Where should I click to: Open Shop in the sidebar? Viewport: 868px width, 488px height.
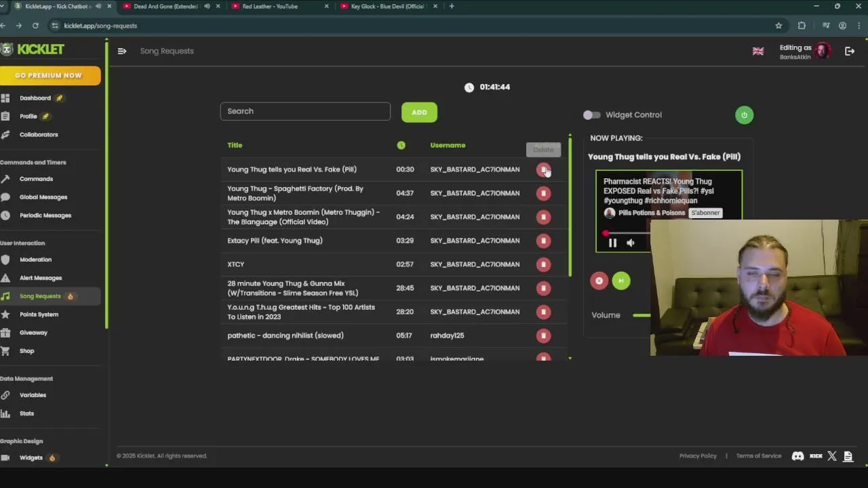point(26,351)
